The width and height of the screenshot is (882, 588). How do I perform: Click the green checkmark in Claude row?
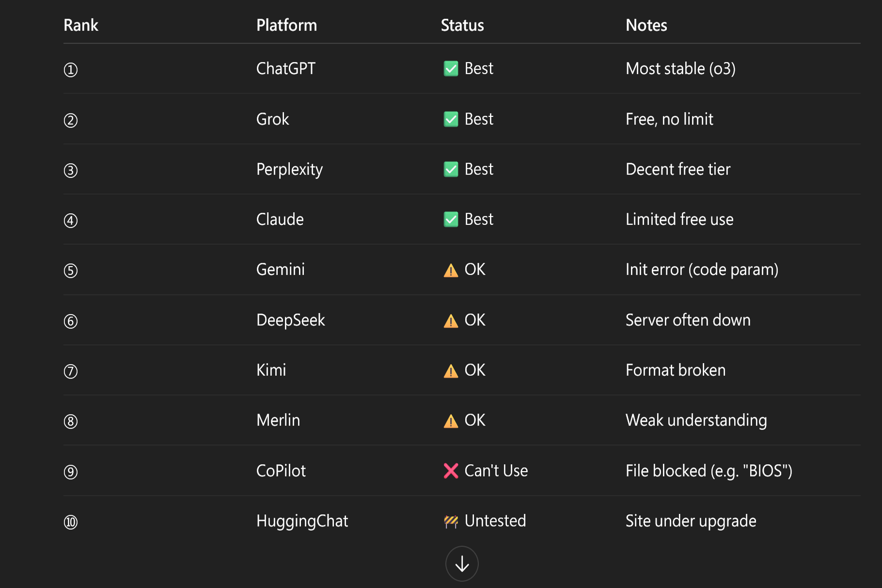point(451,220)
